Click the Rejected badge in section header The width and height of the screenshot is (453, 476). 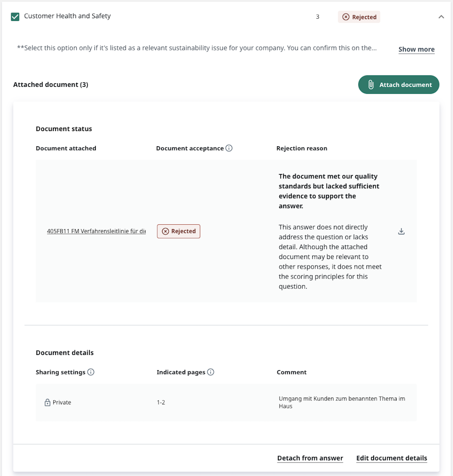click(359, 17)
